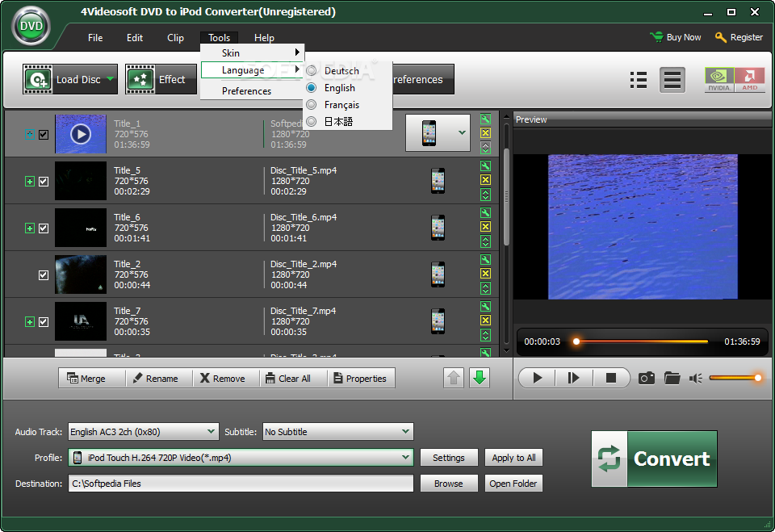
Task: Open settings wrench for Title_5
Action: point(485,165)
